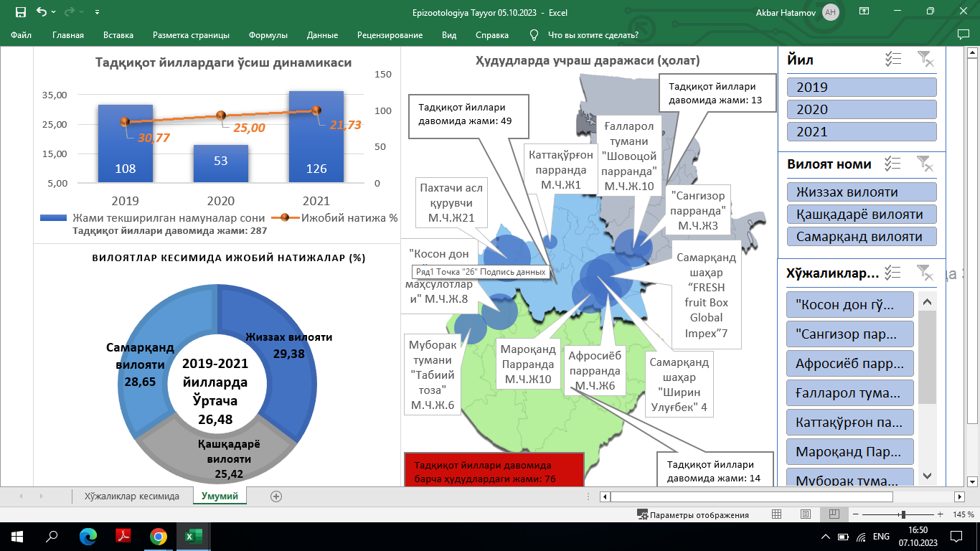
Task: Add a new sheet with plus button
Action: (276, 496)
